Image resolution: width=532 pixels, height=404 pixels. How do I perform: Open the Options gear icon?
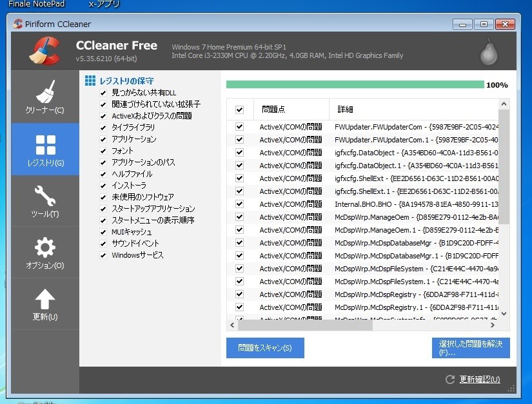point(44,247)
